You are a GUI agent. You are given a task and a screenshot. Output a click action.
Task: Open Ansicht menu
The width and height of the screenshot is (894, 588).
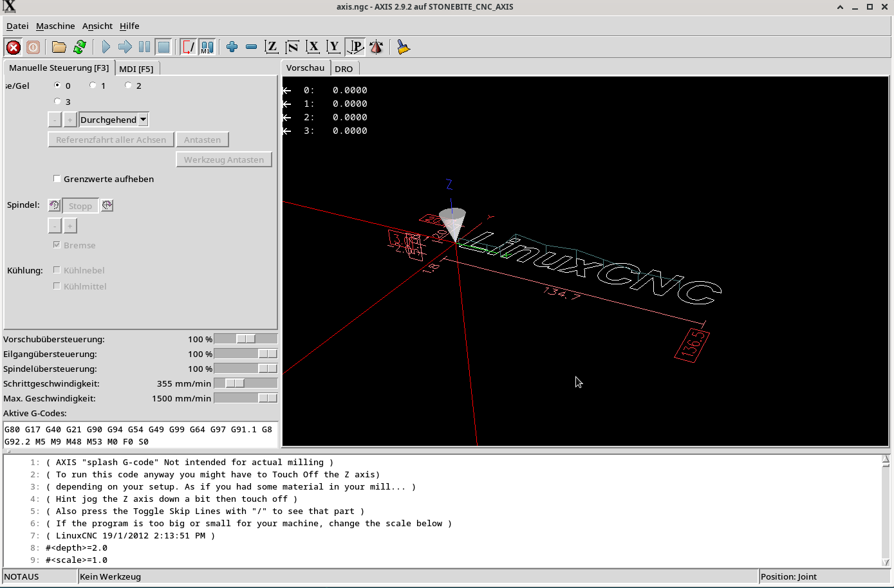97,26
